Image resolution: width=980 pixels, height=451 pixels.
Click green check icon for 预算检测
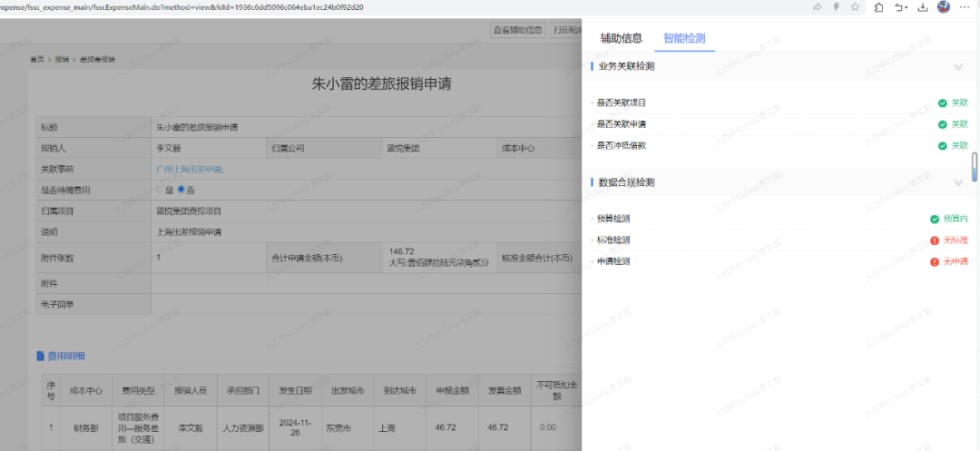[935, 220]
